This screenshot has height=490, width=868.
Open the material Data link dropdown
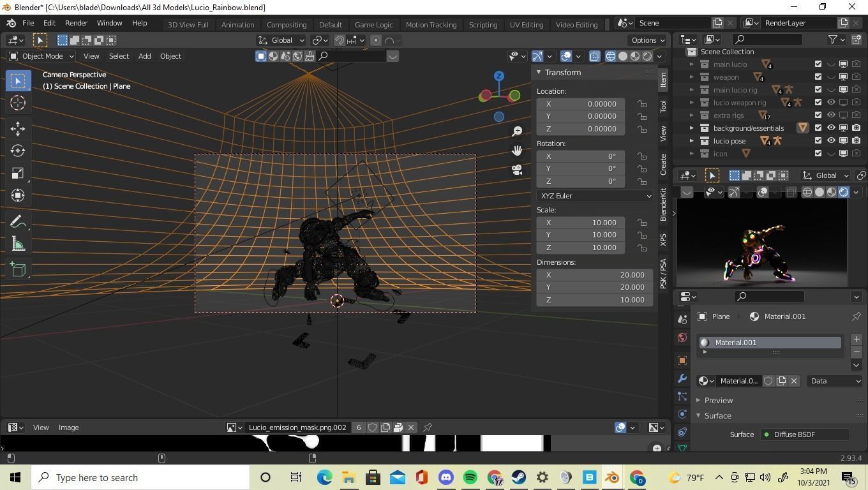pos(835,381)
